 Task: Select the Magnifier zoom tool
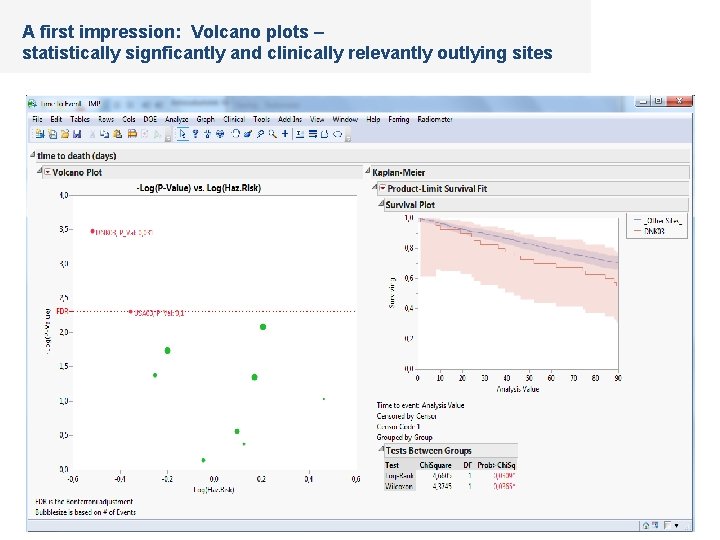tap(272, 134)
